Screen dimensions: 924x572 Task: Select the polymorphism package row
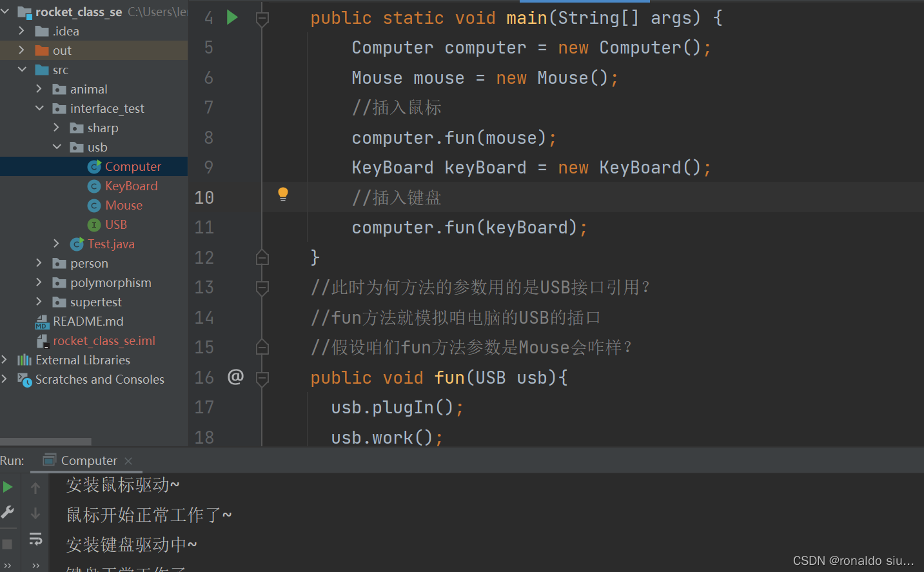(x=93, y=282)
